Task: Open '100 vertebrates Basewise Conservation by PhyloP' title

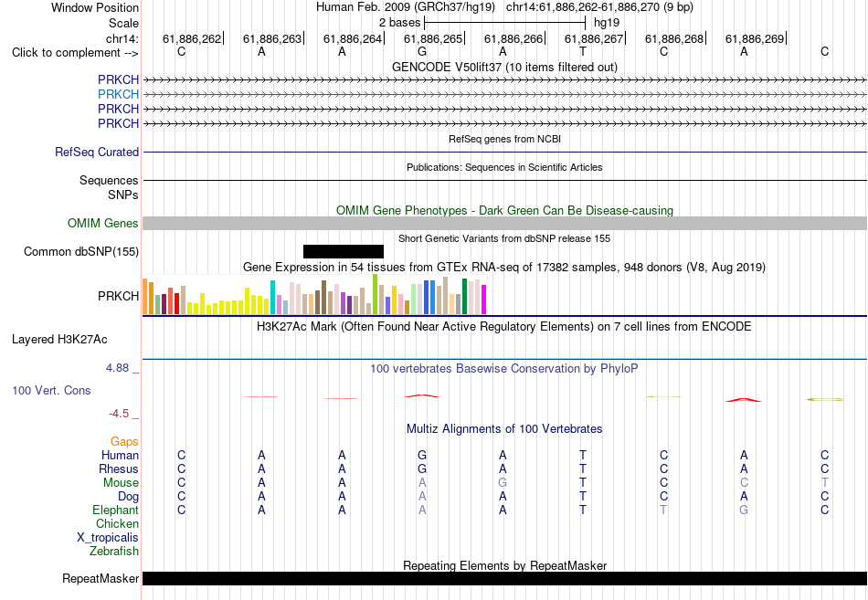Action: (504, 369)
